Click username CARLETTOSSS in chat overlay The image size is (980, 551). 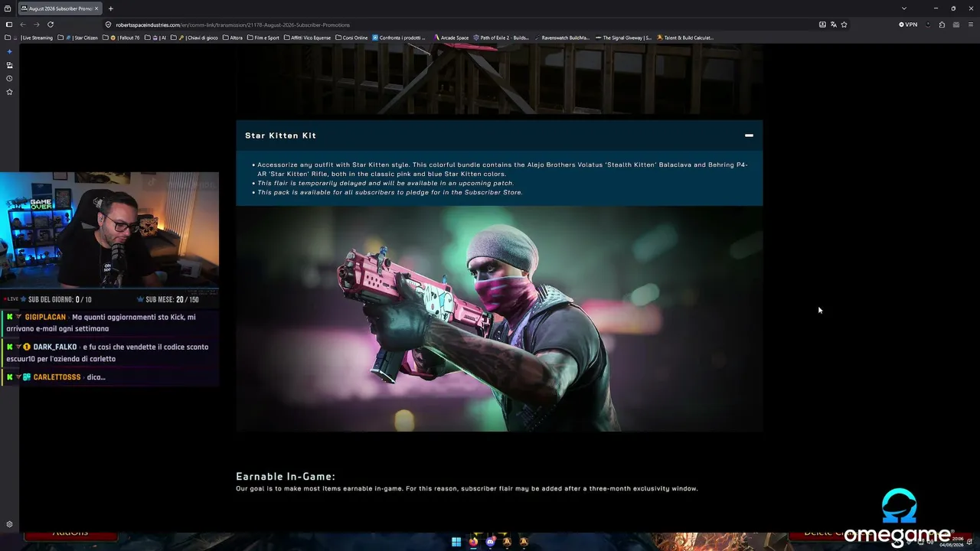[x=57, y=377]
